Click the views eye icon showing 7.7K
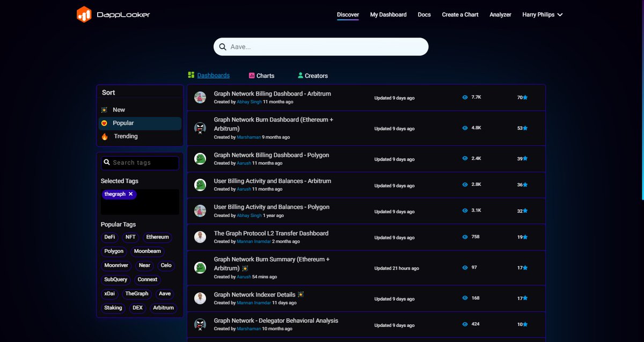644x342 pixels. tap(465, 98)
